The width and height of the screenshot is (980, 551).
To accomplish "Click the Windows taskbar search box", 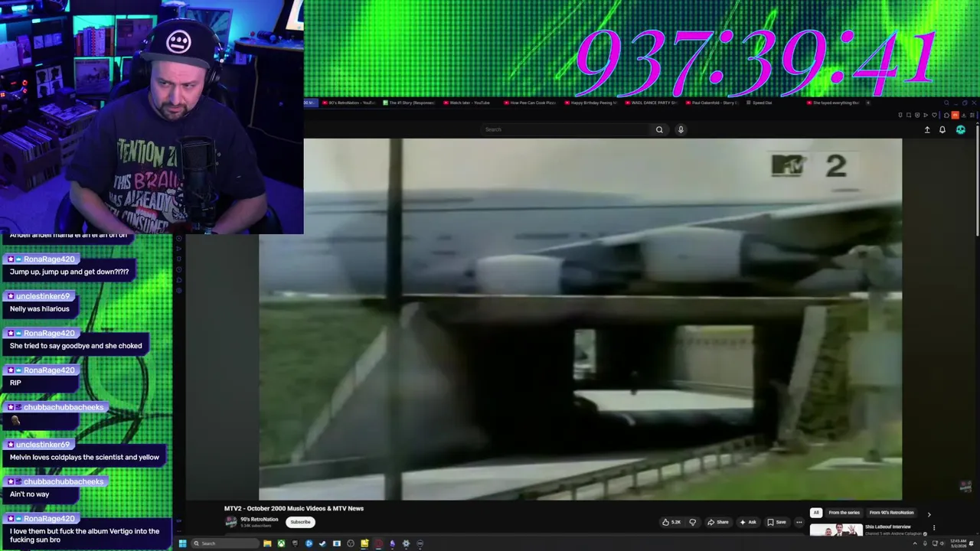I will pos(226,543).
